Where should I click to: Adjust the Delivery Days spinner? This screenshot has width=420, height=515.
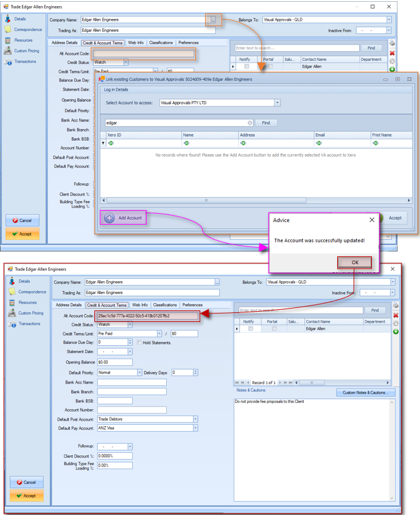pyautogui.click(x=195, y=373)
